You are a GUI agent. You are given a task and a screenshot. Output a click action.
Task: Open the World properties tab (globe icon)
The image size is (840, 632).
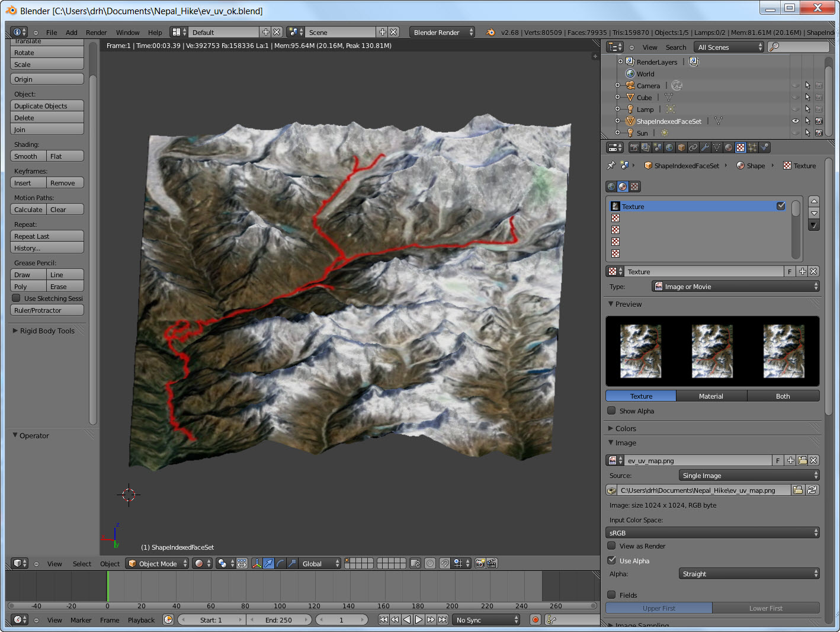[669, 147]
